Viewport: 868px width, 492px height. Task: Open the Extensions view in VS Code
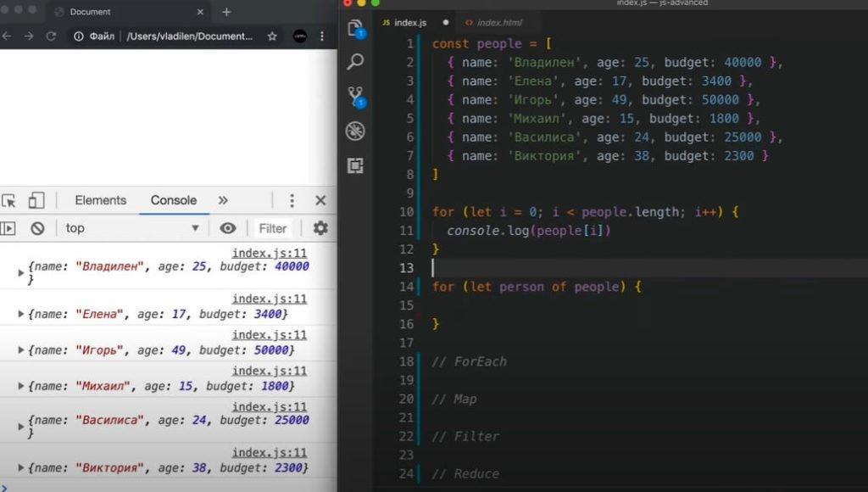click(x=356, y=165)
